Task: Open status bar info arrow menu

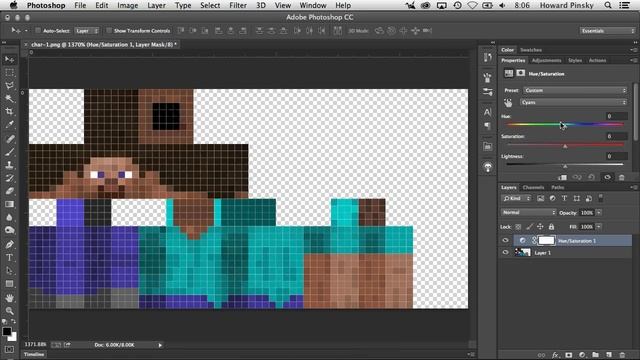Action: coord(160,345)
